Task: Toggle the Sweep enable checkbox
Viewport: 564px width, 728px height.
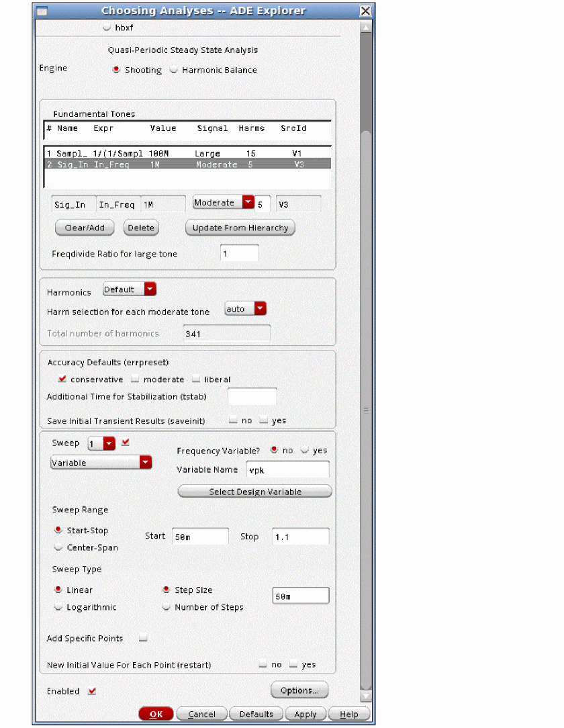Action: coord(126,443)
